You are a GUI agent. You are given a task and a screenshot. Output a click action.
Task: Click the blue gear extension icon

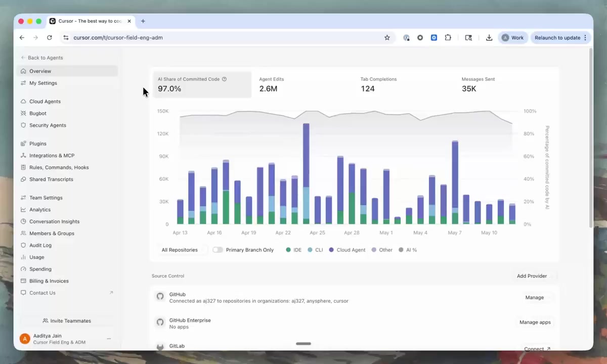point(434,37)
